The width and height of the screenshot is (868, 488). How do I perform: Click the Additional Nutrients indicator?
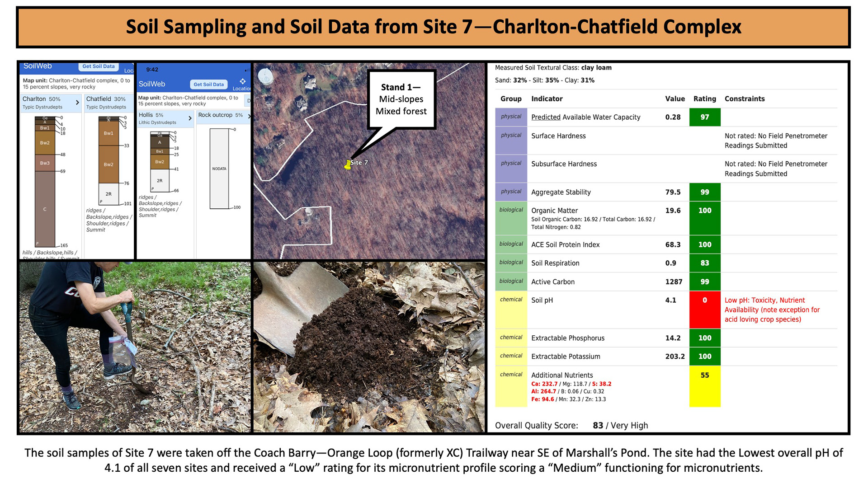pyautogui.click(x=562, y=375)
